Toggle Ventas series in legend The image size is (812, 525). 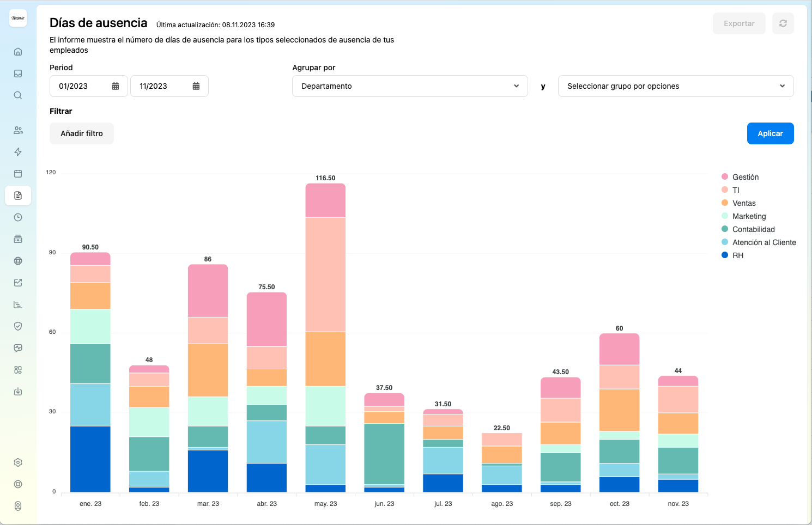coord(738,203)
